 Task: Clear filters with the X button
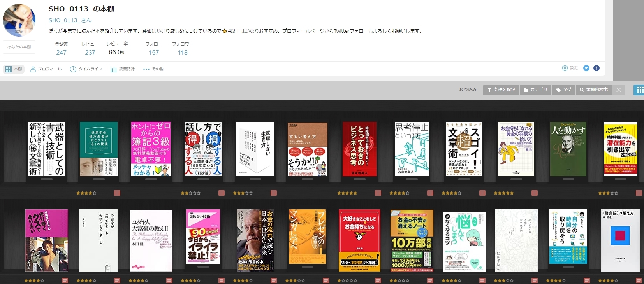(x=619, y=90)
